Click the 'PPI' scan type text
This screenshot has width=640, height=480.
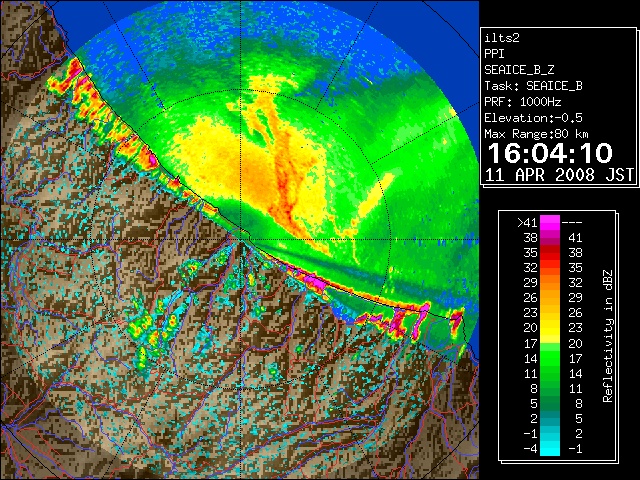(x=494, y=54)
